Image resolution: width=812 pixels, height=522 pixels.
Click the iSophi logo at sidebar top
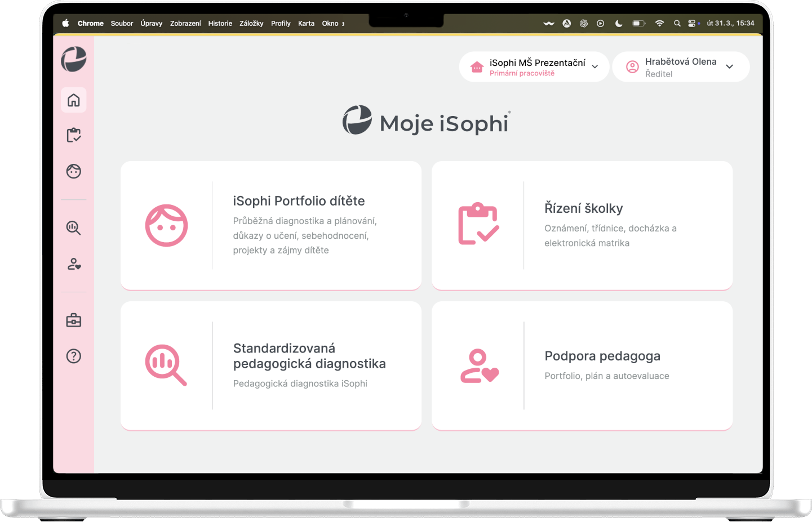74,59
